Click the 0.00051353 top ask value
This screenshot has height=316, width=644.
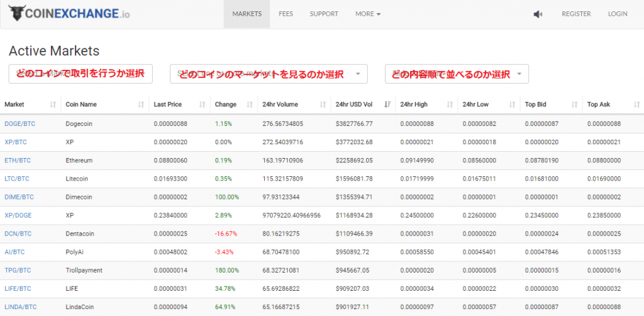604,252
